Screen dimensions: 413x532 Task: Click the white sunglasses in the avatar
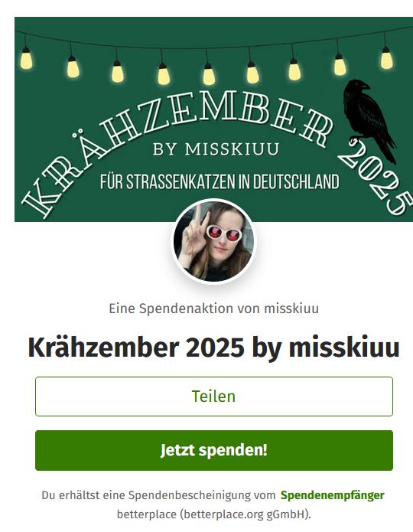point(224,234)
